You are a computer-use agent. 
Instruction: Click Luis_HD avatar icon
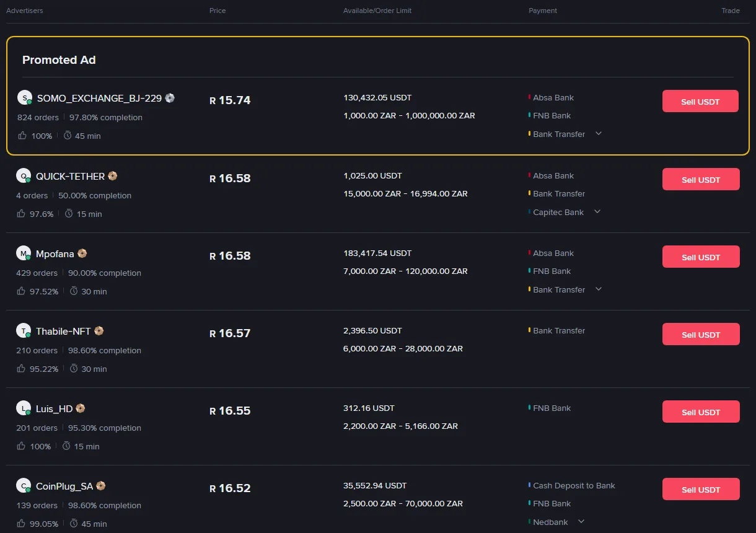[x=24, y=408]
